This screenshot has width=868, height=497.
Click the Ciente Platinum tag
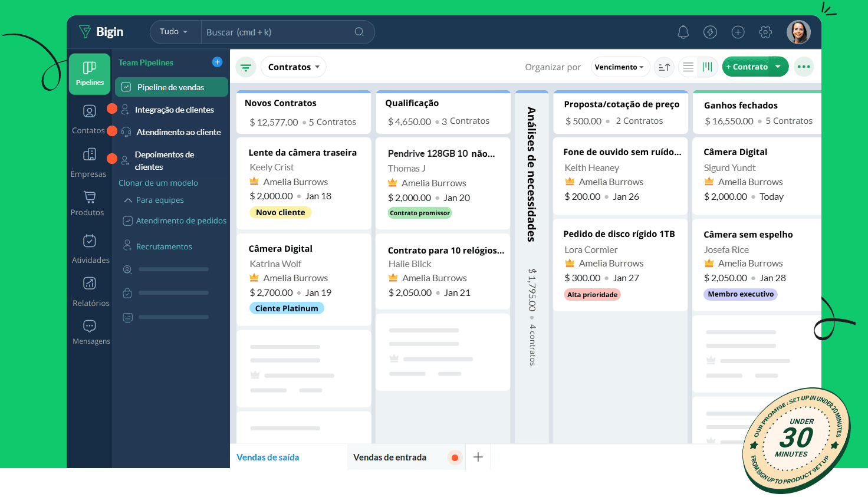click(x=287, y=308)
